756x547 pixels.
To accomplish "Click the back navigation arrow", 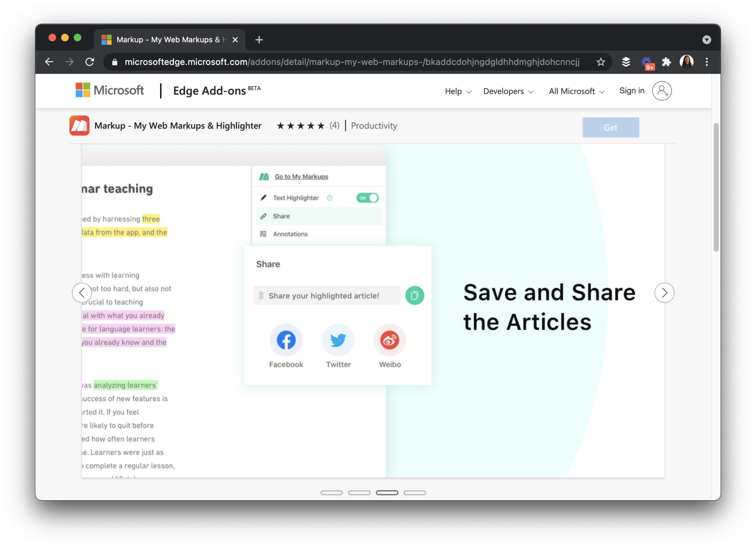I will 49,62.
